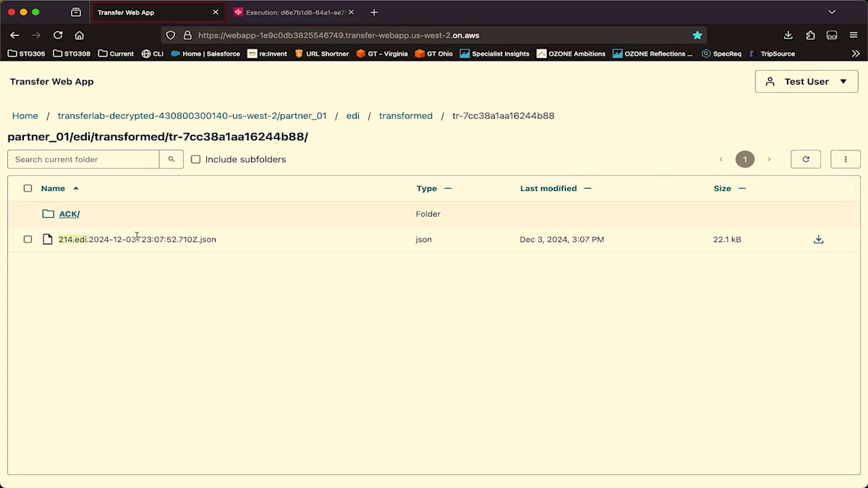This screenshot has height=488, width=868.
Task: Switch to Transfer Web App tab
Action: coord(158,12)
